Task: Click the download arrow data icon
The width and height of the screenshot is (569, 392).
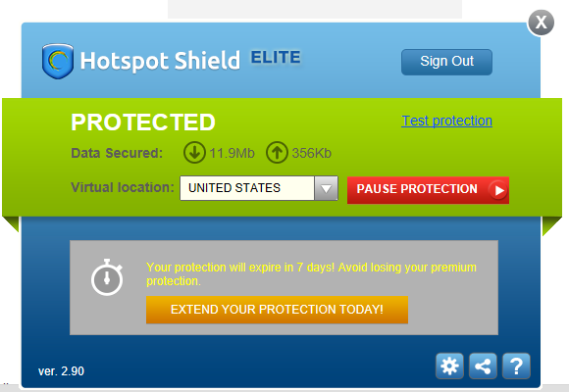Action: coord(194,152)
